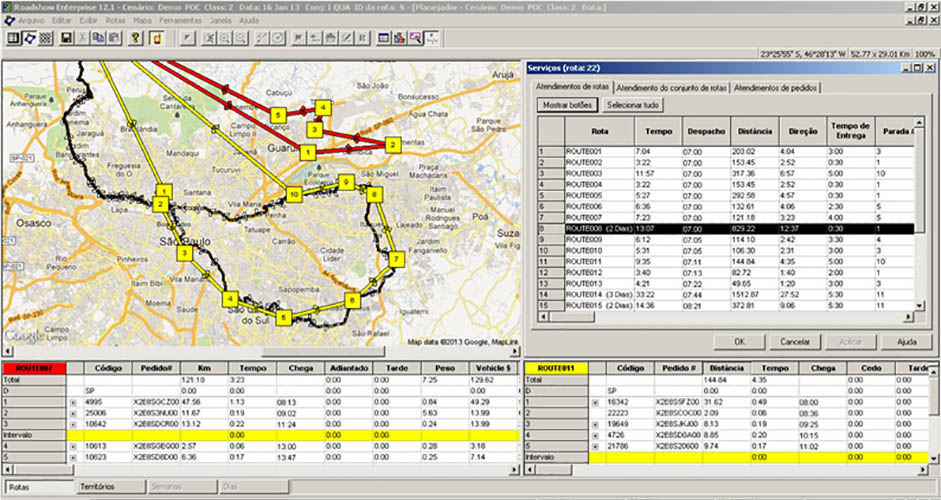Click the Distância column header in Serviços
941x500 pixels.
coord(754,131)
